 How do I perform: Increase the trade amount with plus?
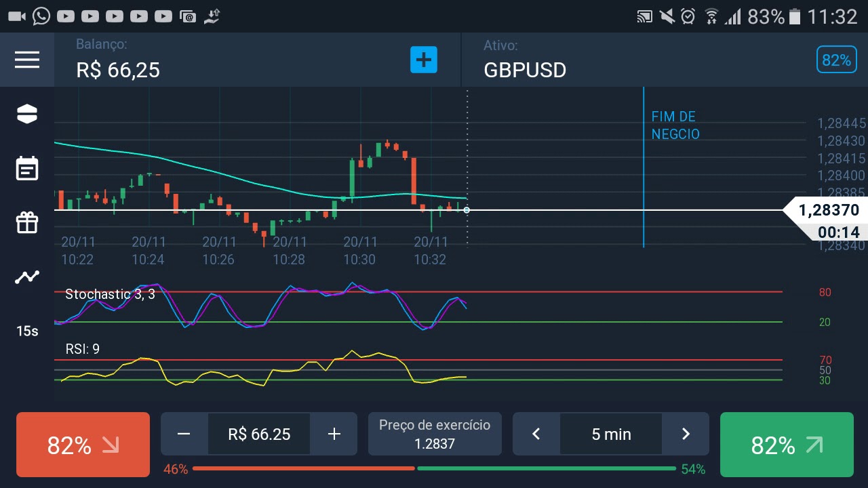pyautogui.click(x=334, y=434)
